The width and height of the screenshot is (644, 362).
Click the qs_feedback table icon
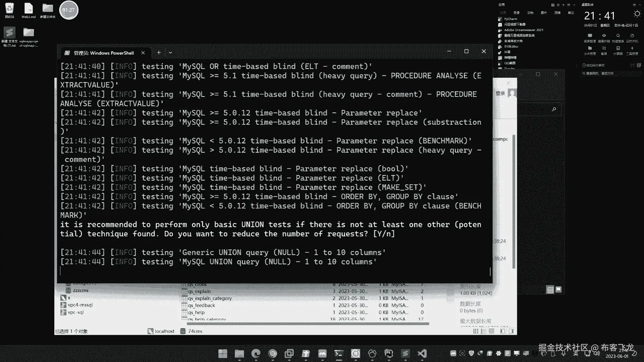click(x=184, y=305)
